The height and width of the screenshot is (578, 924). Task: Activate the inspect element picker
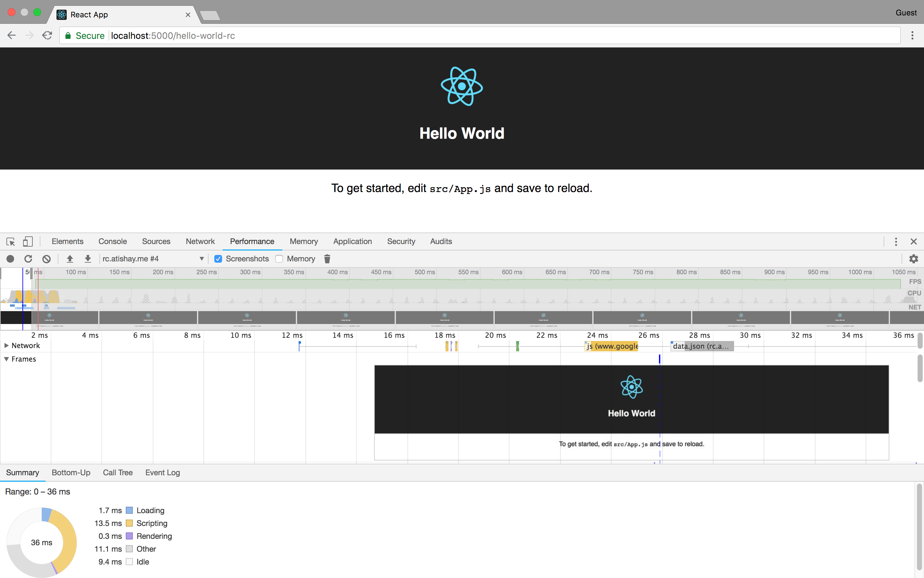click(x=10, y=241)
